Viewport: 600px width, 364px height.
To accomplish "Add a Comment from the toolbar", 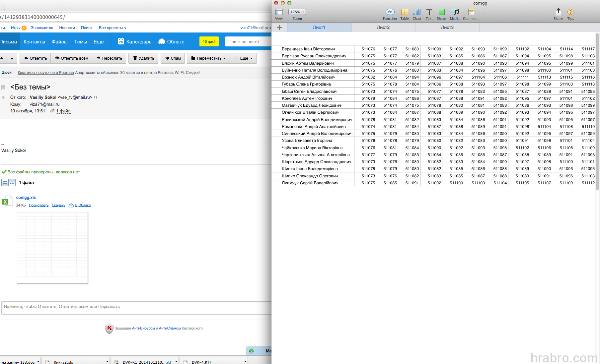I will [x=471, y=12].
